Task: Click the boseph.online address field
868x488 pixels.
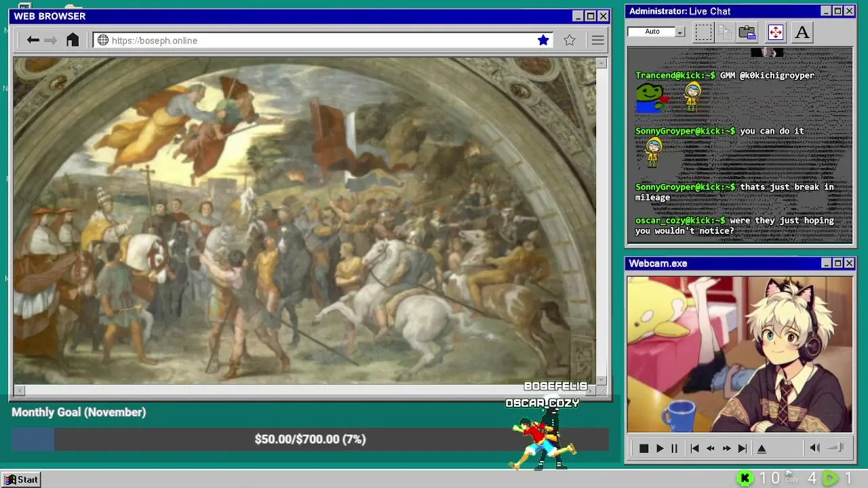Action: pyautogui.click(x=323, y=41)
